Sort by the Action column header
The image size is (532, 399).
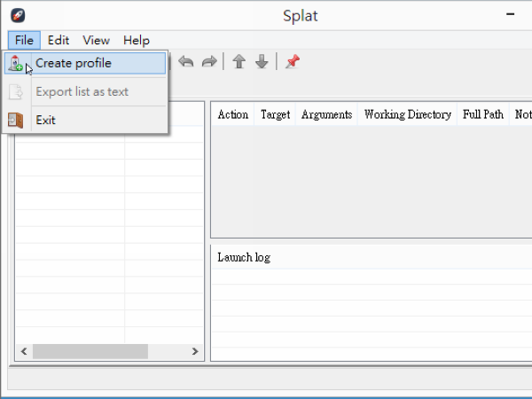point(232,114)
